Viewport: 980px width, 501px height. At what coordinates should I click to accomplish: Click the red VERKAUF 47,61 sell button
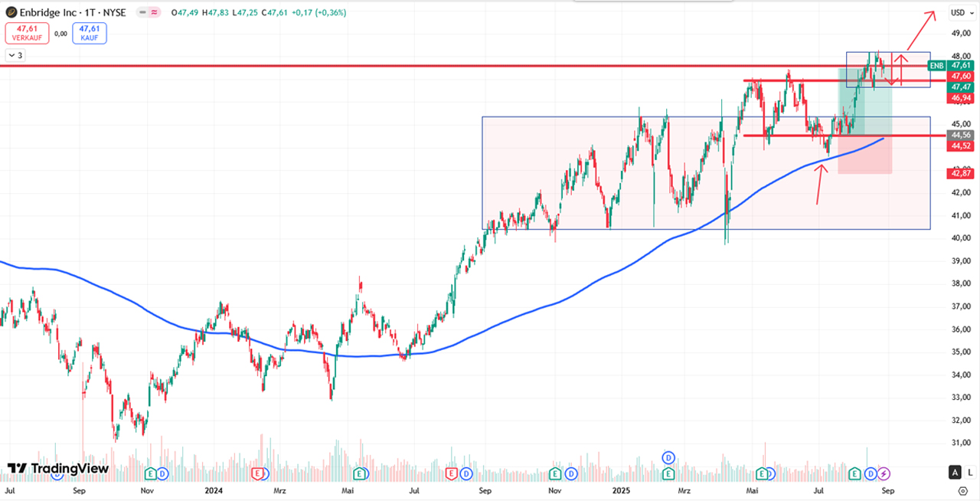click(x=28, y=33)
